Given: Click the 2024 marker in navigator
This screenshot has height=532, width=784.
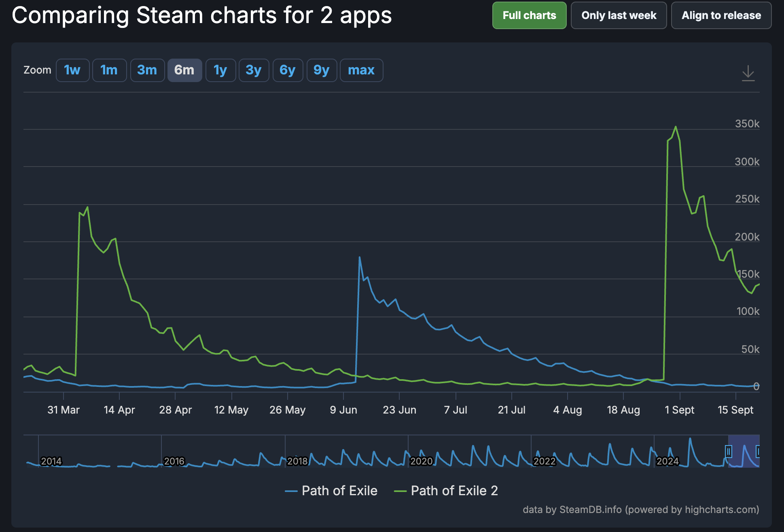Looking at the screenshot, I should pyautogui.click(x=667, y=461).
